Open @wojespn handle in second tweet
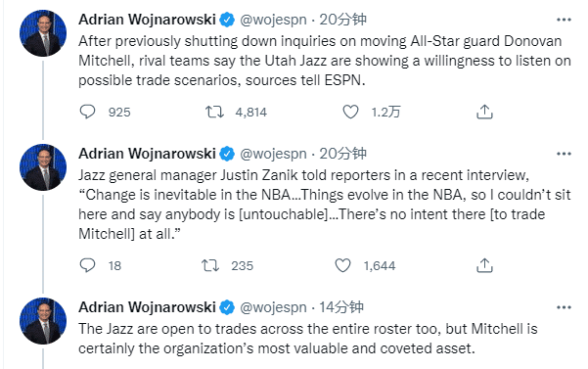This screenshot has width=588, height=369. [273, 154]
